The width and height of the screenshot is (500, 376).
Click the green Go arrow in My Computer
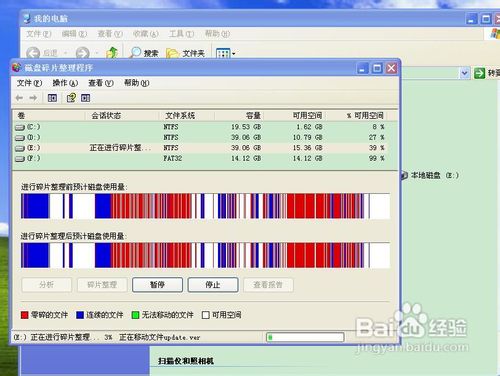click(479, 73)
